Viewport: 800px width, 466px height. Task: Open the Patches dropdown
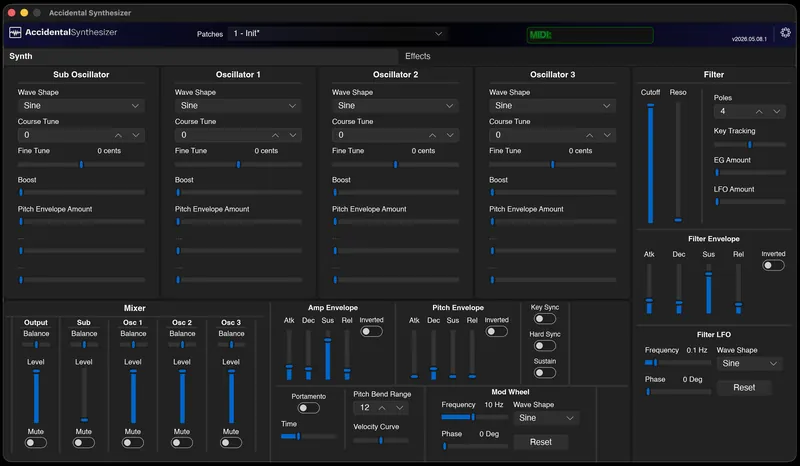[x=338, y=34]
